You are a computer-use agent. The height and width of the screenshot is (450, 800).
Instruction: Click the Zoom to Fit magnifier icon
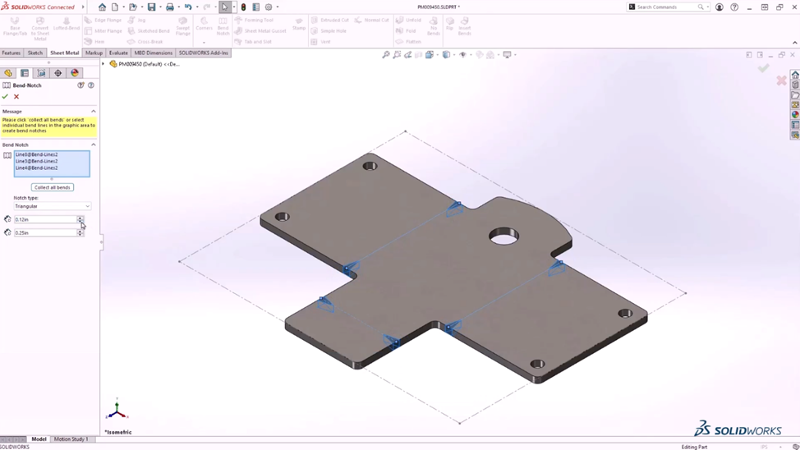[x=386, y=55]
